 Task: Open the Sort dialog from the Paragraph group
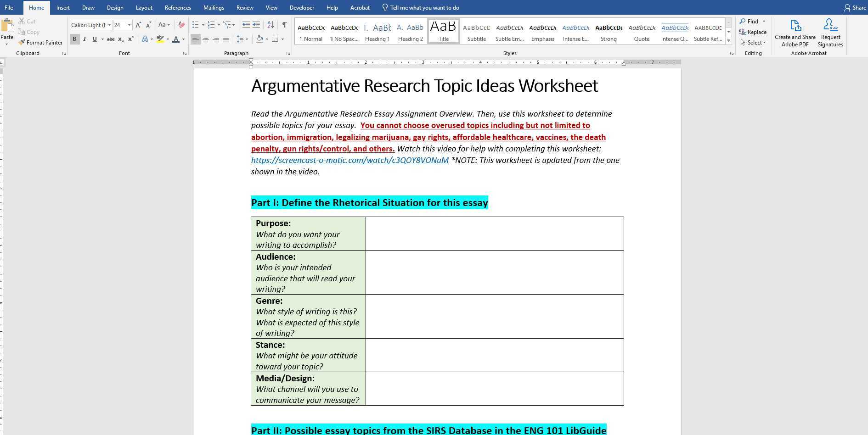click(x=271, y=25)
